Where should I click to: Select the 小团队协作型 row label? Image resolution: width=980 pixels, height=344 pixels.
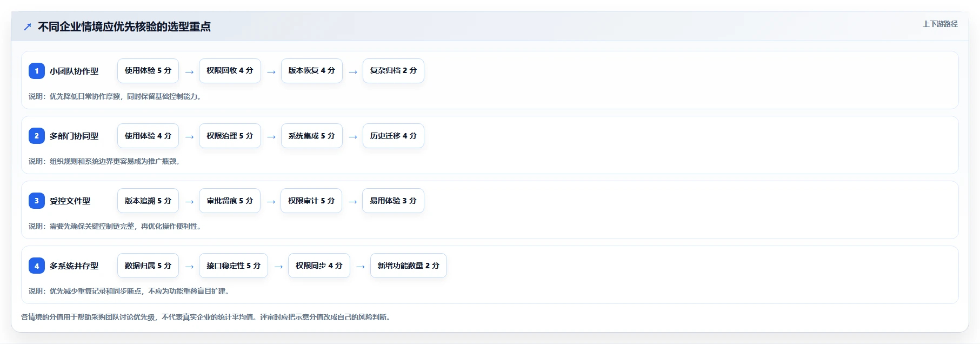pos(74,71)
